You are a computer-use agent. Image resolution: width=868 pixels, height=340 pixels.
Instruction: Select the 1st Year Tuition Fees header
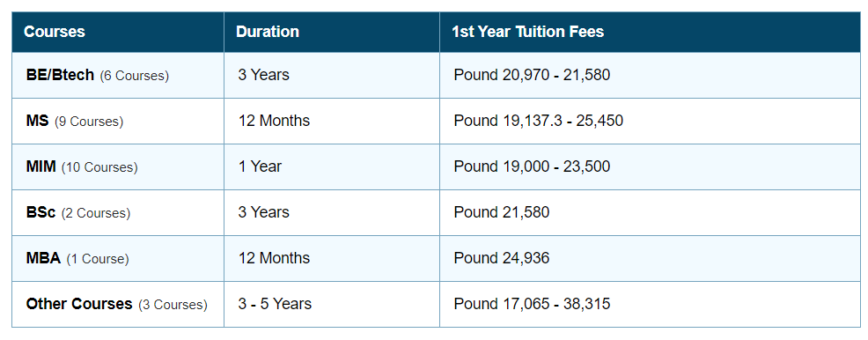pyautogui.click(x=527, y=32)
